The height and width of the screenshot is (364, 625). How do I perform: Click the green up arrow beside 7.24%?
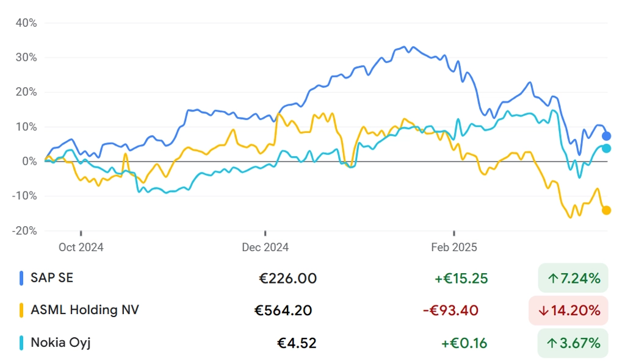point(553,279)
